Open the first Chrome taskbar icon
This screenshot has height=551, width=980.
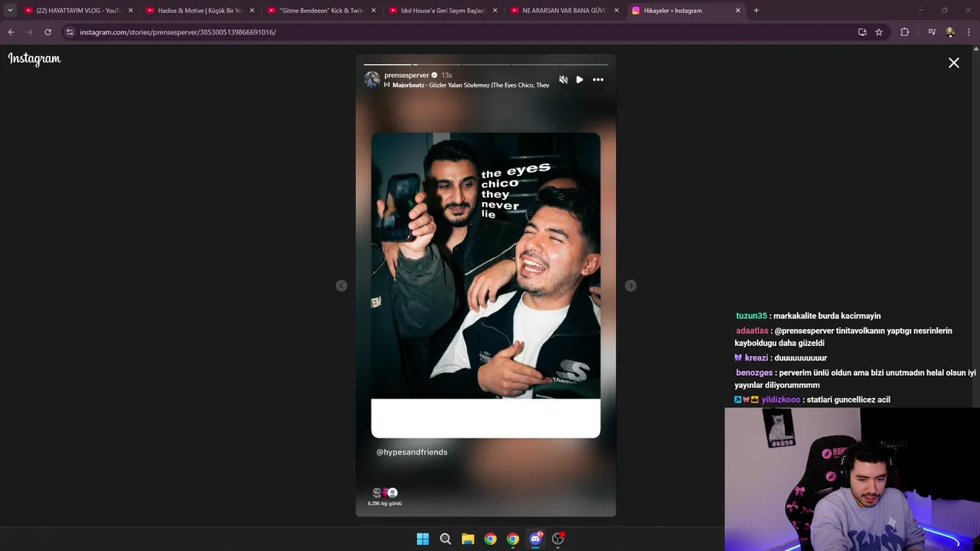[x=490, y=539]
